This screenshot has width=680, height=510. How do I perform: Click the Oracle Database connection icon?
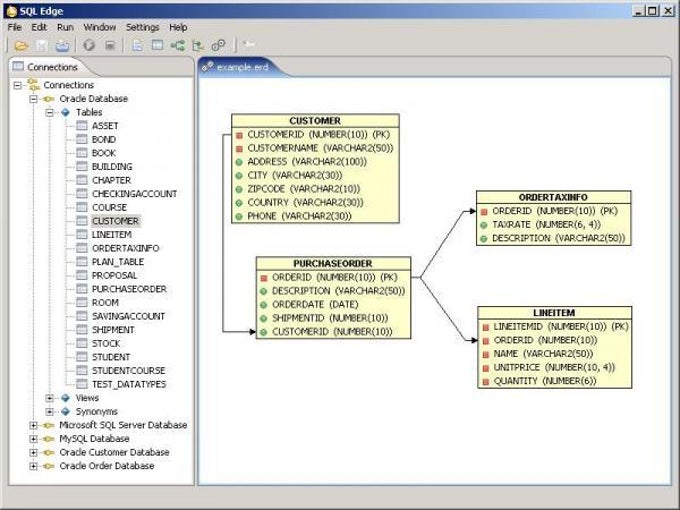pyautogui.click(x=48, y=99)
